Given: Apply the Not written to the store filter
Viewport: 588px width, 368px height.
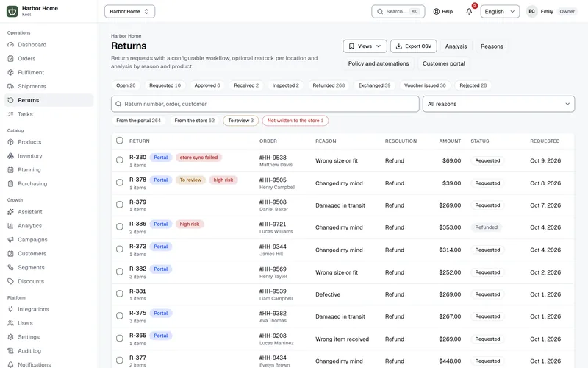Looking at the screenshot, I should pyautogui.click(x=295, y=121).
